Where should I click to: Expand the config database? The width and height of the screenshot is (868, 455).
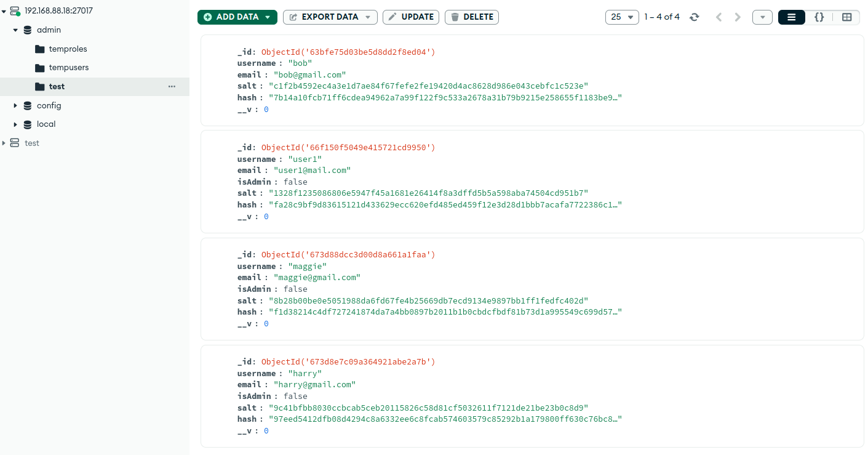pos(15,106)
